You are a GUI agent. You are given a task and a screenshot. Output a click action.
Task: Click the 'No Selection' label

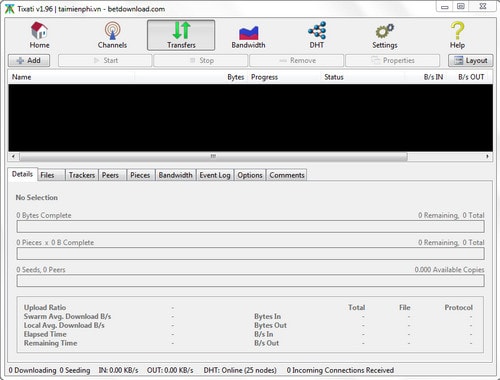pos(37,197)
